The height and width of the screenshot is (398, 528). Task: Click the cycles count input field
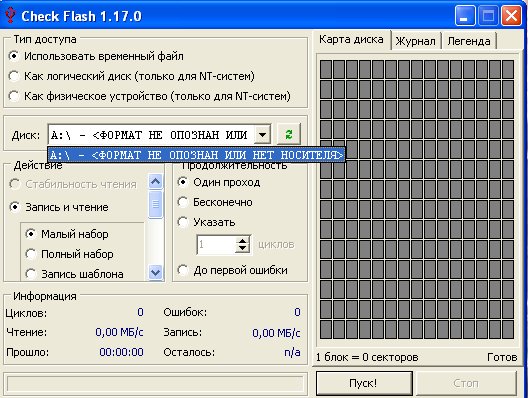(x=216, y=244)
